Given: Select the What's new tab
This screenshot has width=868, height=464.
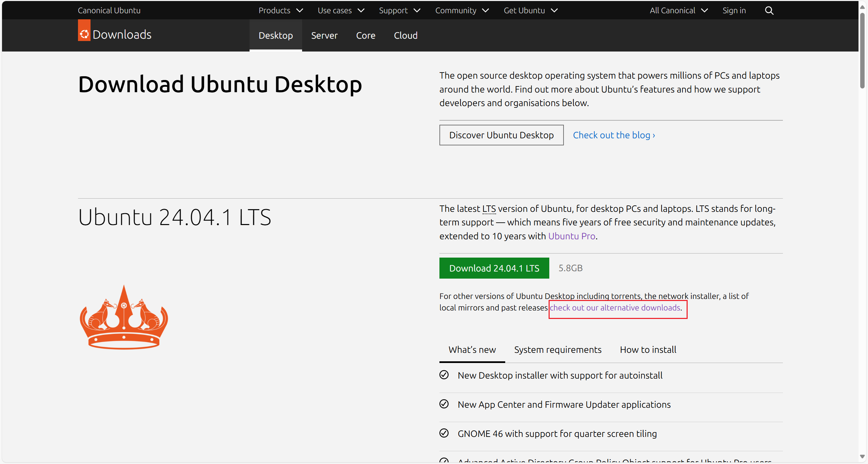Looking at the screenshot, I should tap(472, 349).
